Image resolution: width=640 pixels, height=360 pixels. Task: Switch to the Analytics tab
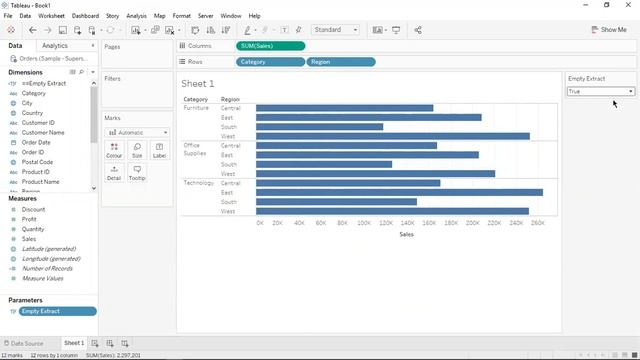tap(55, 46)
